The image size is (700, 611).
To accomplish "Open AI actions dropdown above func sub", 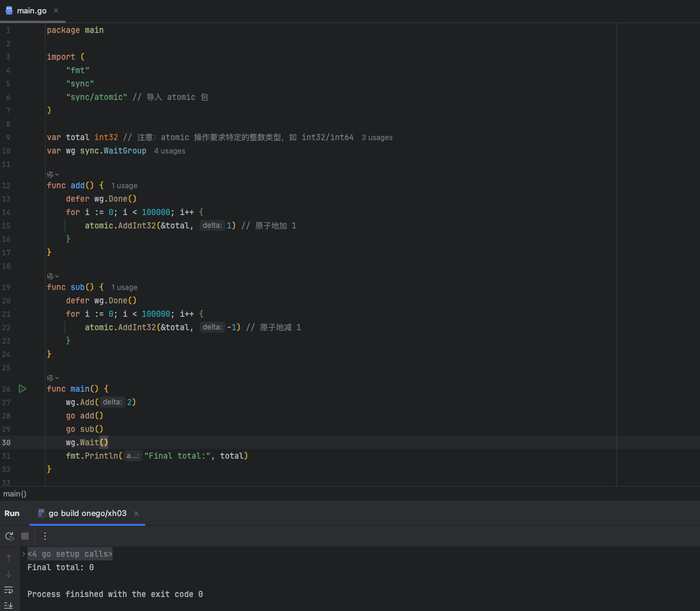I will 53,276.
